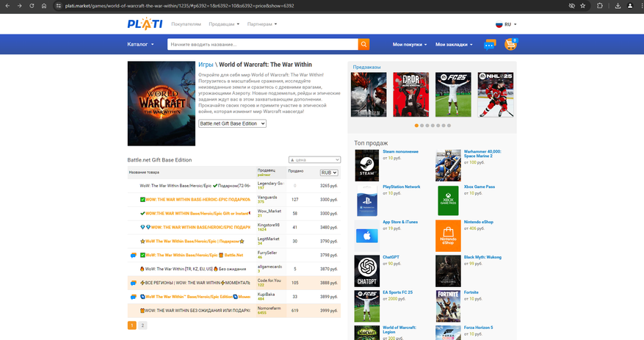Click chat icon on Code.for.You row
Image resolution: width=644 pixels, height=340 pixels.
coord(134,283)
